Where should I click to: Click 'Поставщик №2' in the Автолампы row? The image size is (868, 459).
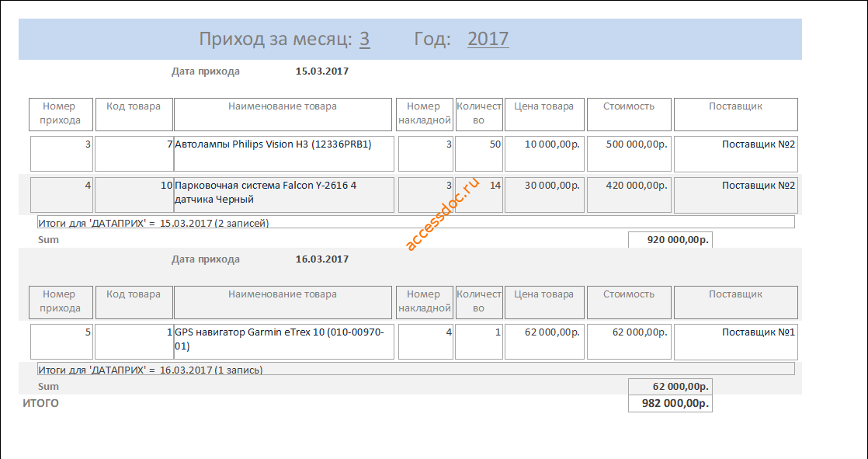736,153
